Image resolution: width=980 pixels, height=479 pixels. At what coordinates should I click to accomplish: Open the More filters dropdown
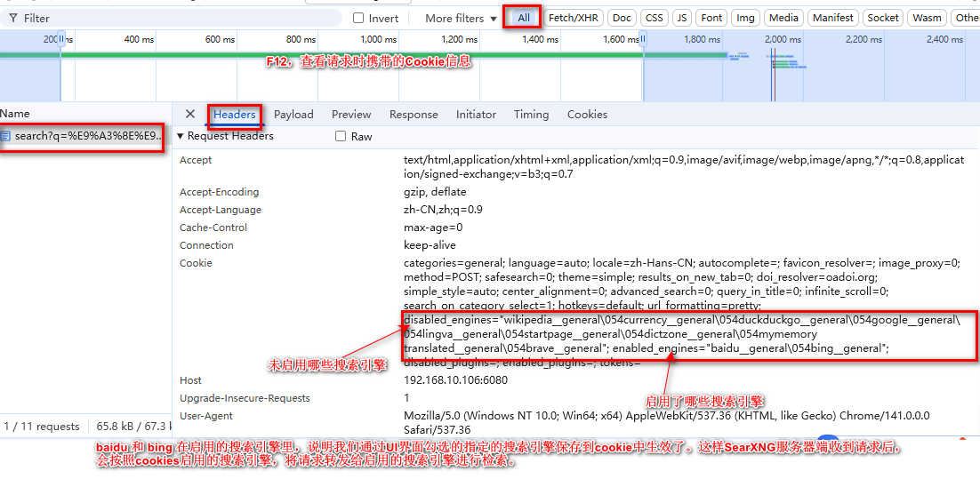coord(462,18)
